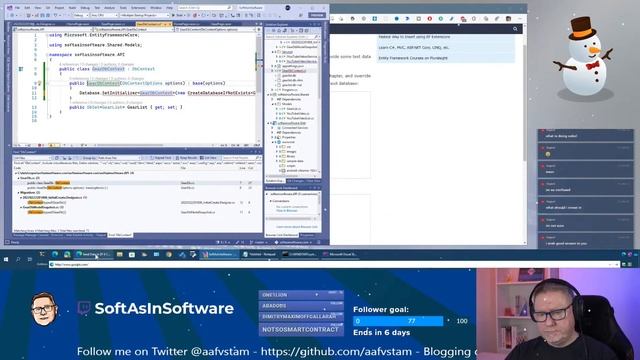
Task: Select the active orange GearDbContext editor tab
Action: (x=154, y=24)
